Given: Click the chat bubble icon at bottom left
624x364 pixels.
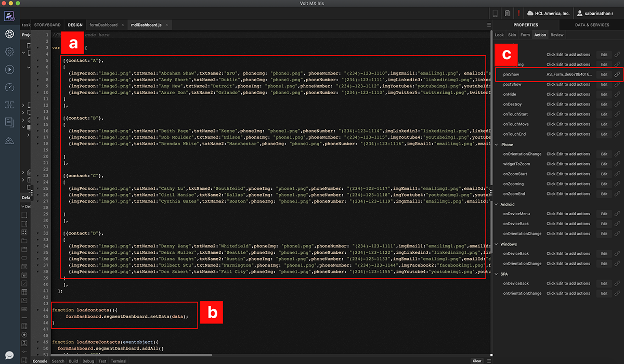Looking at the screenshot, I should tap(9, 355).
